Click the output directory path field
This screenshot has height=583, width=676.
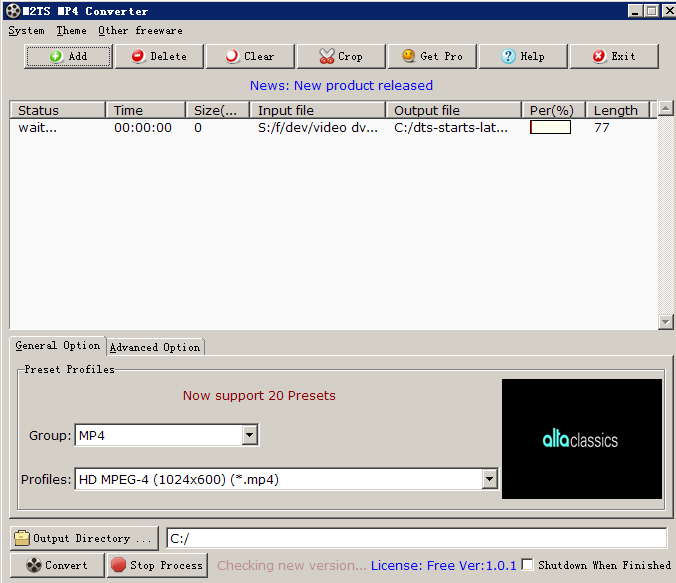(x=416, y=539)
